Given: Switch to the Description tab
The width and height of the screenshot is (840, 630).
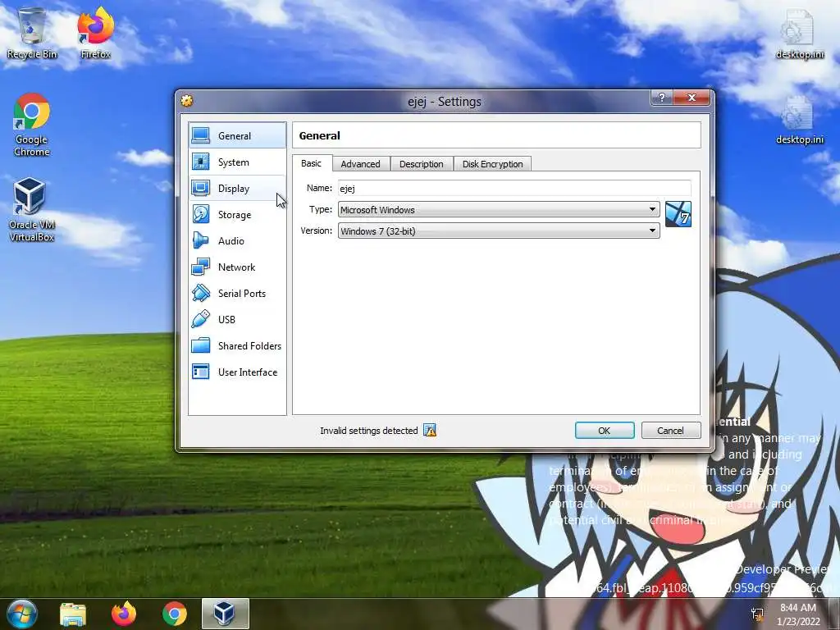Looking at the screenshot, I should pyautogui.click(x=422, y=164).
